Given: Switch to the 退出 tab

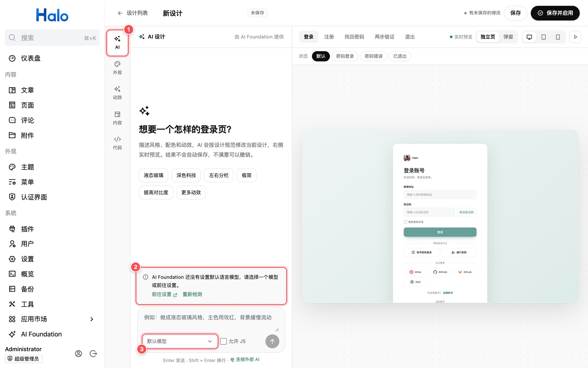Looking at the screenshot, I should (x=410, y=37).
